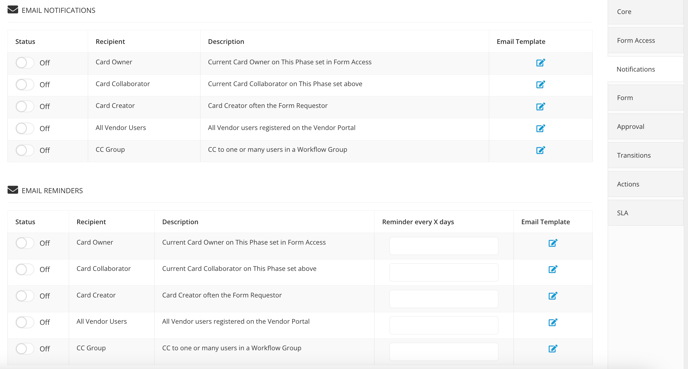Enable Card Owner email notification toggle
Screen dimensions: 688x369
(24, 63)
